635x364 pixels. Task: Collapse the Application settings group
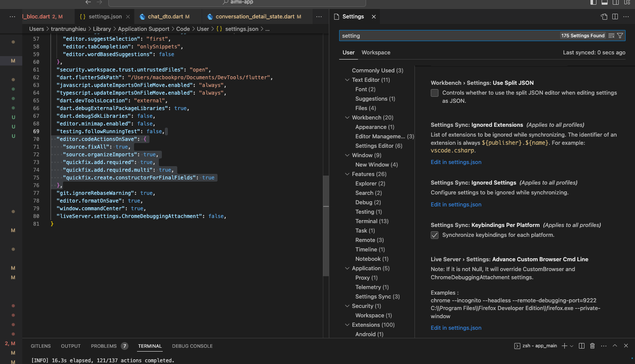tap(347, 268)
